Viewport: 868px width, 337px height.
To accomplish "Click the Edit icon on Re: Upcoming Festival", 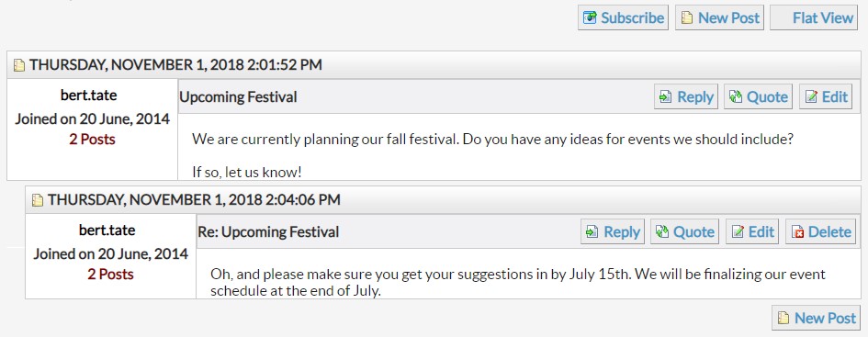I will pyautogui.click(x=738, y=232).
